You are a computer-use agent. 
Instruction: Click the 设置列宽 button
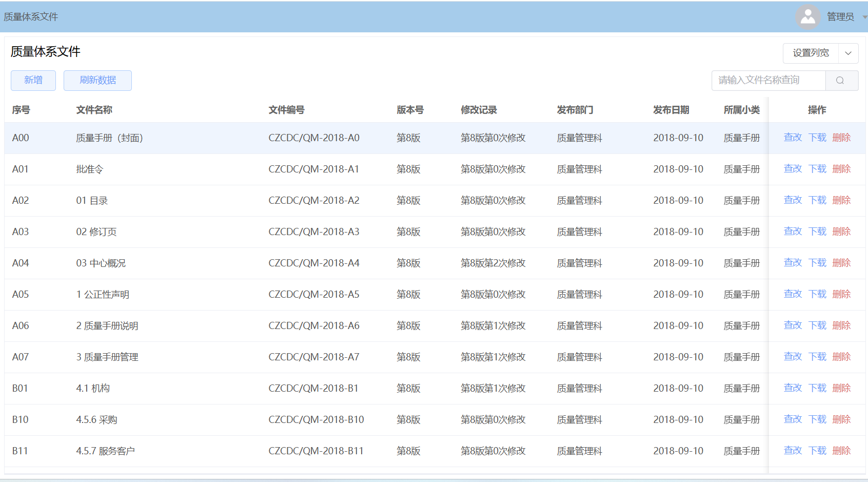pyautogui.click(x=811, y=53)
